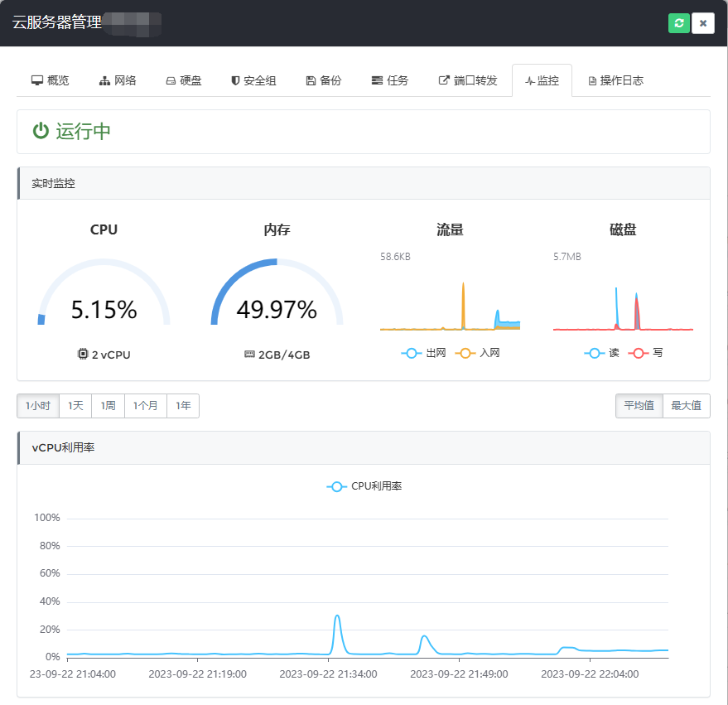The image size is (728, 705).
Task: Click the 58.6KB traffic peak label
Action: pos(395,256)
